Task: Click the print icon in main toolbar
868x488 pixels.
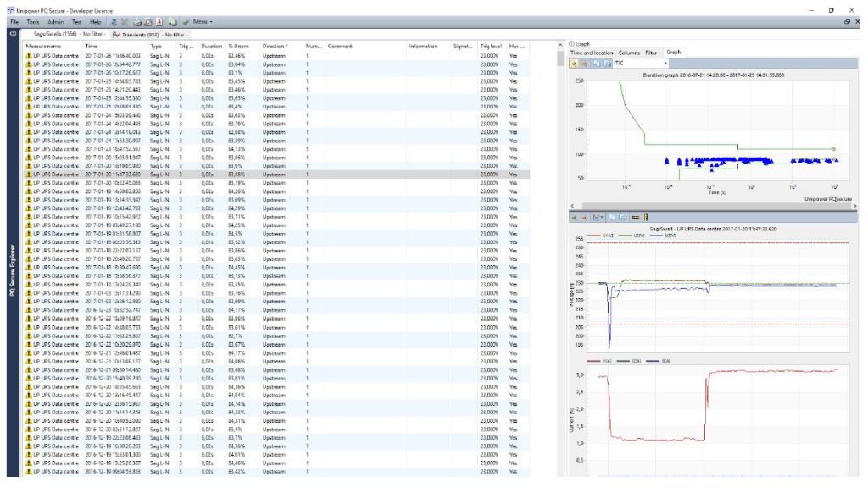Action: click(137, 21)
